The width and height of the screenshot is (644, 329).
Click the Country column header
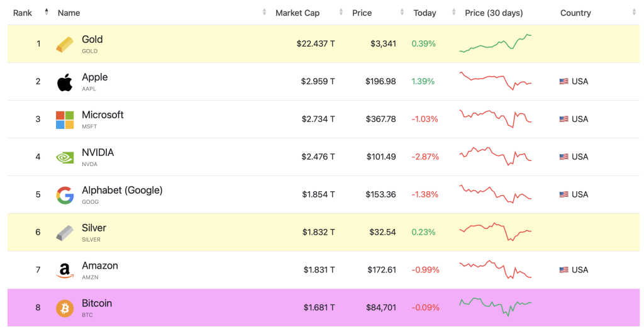click(575, 13)
